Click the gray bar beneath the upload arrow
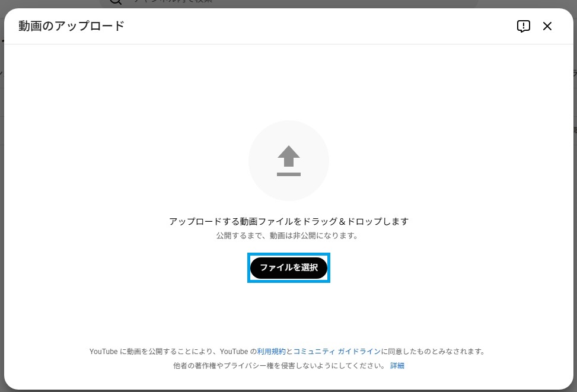 [x=289, y=174]
